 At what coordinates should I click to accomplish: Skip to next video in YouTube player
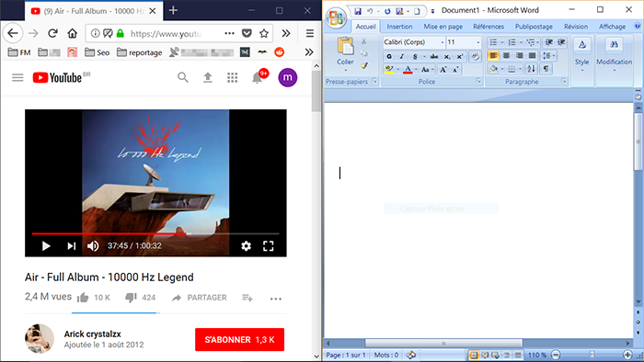[x=72, y=246]
